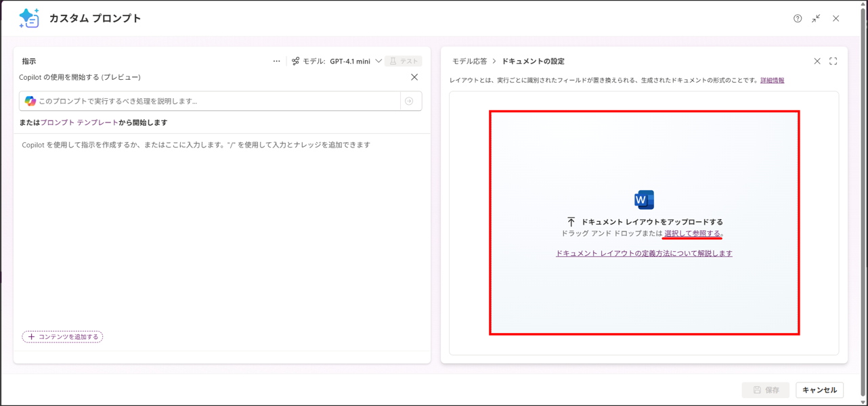The height and width of the screenshot is (406, 868).
Task: Click the send arrow in Copilot input
Action: 409,101
